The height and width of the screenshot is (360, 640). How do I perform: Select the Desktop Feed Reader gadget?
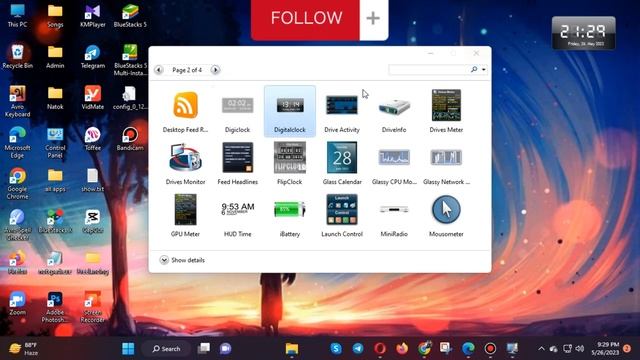(185, 111)
